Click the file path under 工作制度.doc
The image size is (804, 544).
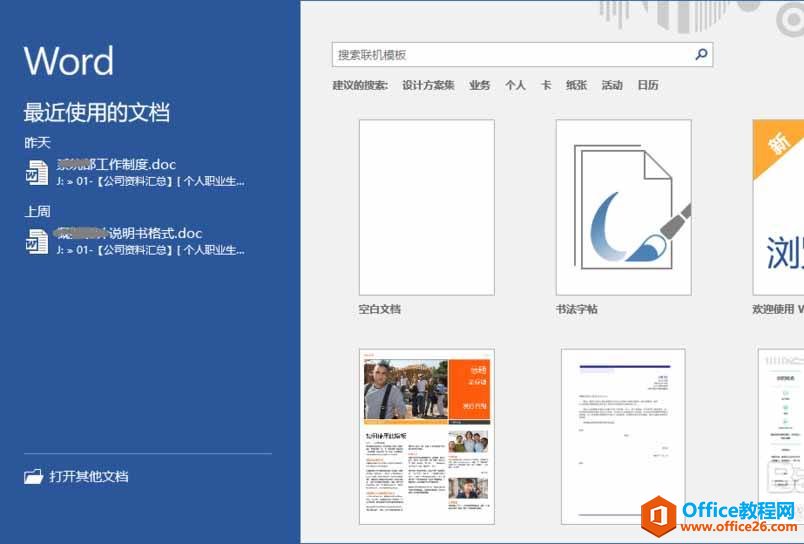(x=150, y=181)
